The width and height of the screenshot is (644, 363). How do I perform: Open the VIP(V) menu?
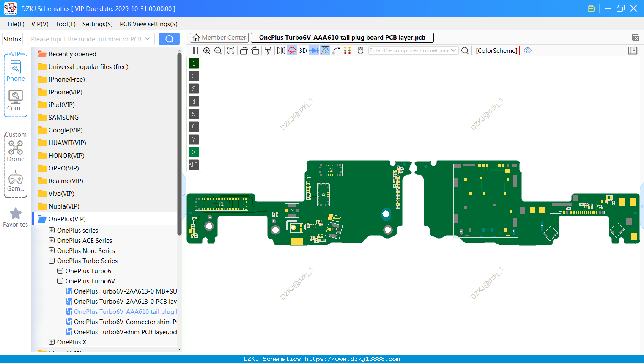point(40,24)
